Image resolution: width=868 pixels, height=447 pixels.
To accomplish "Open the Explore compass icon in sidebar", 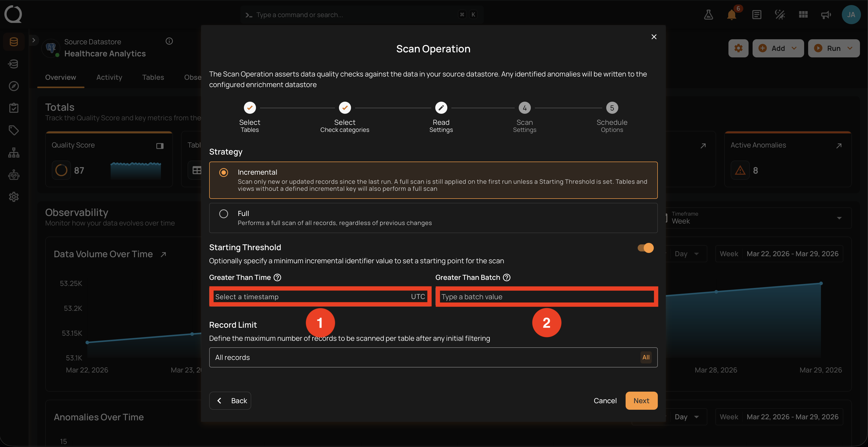I will point(14,86).
